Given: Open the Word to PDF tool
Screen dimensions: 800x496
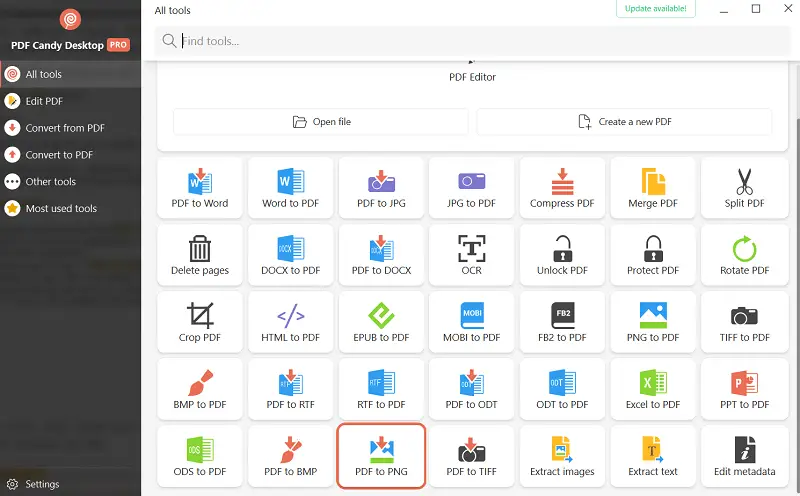Looking at the screenshot, I should point(290,188).
